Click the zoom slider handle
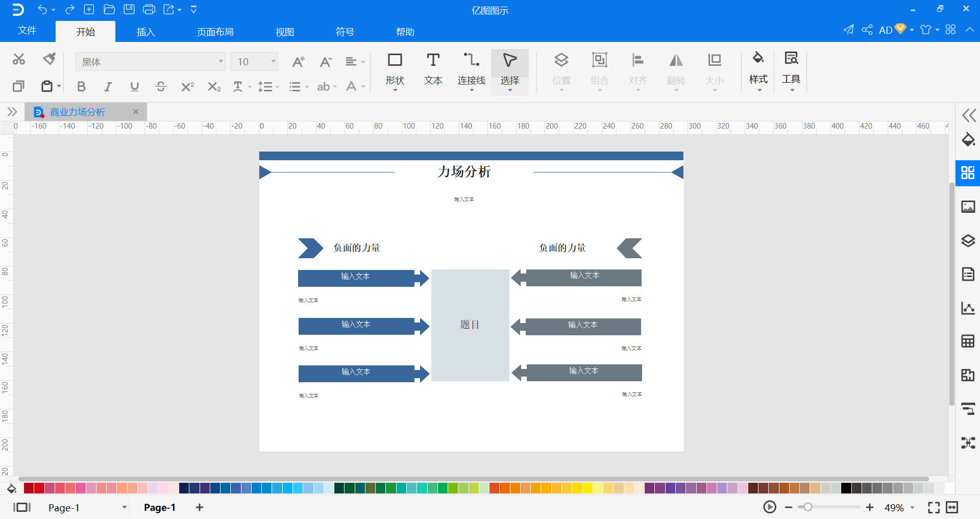 coord(807,507)
